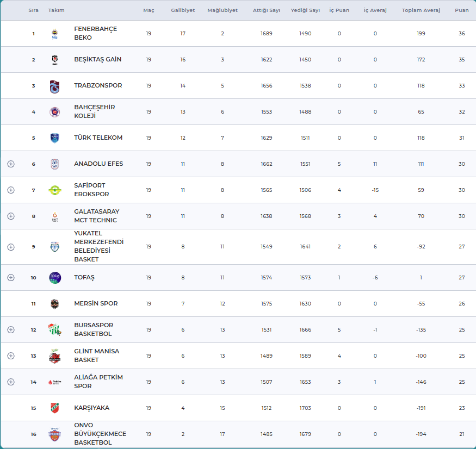
Task: Click the Türk Telekom team logo
Action: point(54,138)
